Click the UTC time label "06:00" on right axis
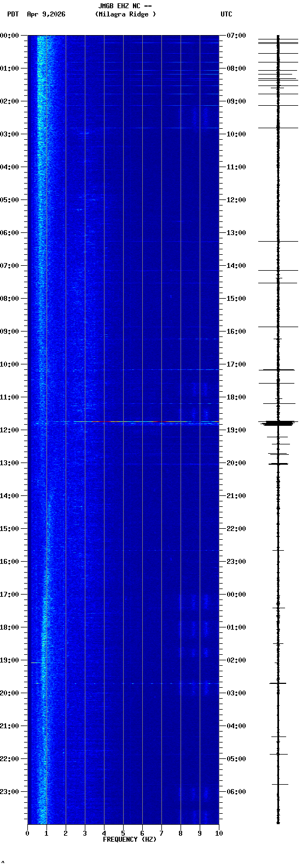The image size is (302, 868). click(236, 792)
